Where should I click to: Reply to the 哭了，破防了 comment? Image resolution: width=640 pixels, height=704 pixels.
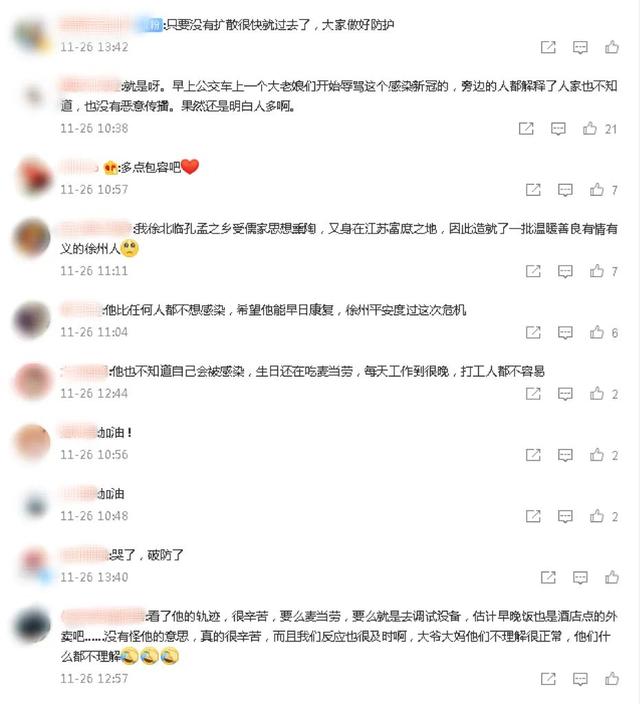point(580,578)
